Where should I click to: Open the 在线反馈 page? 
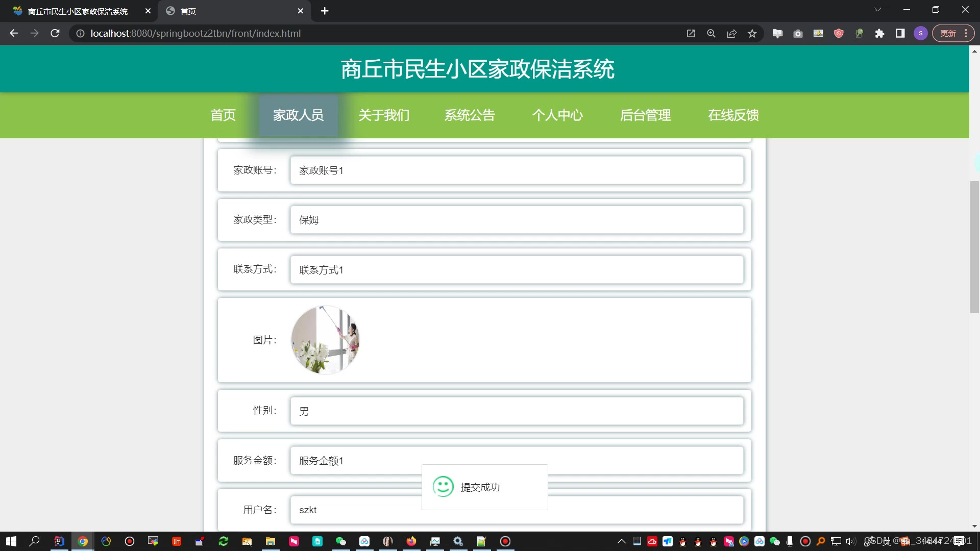[733, 115]
